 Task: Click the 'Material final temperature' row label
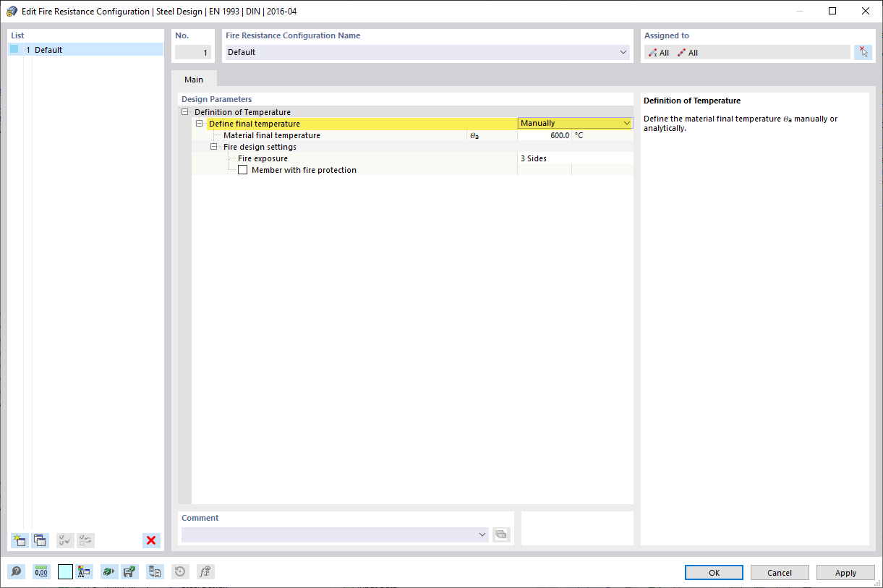(272, 135)
